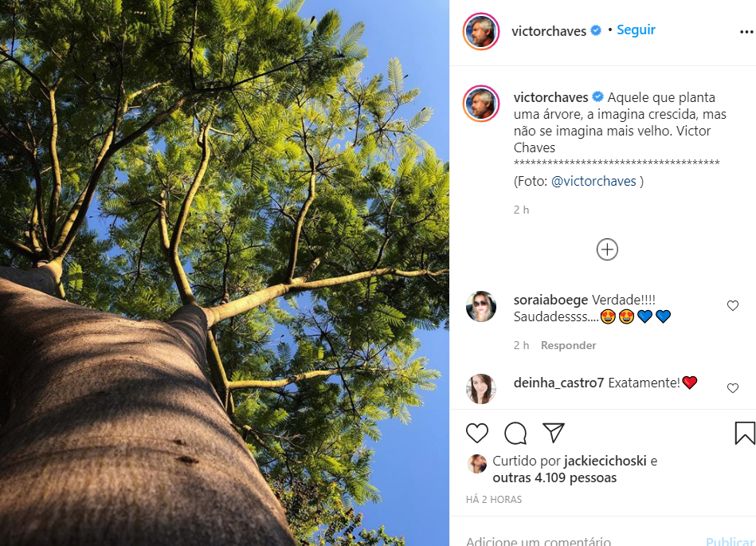The image size is (756, 546).
Task: Share post using the paper plane icon
Action: 554,433
